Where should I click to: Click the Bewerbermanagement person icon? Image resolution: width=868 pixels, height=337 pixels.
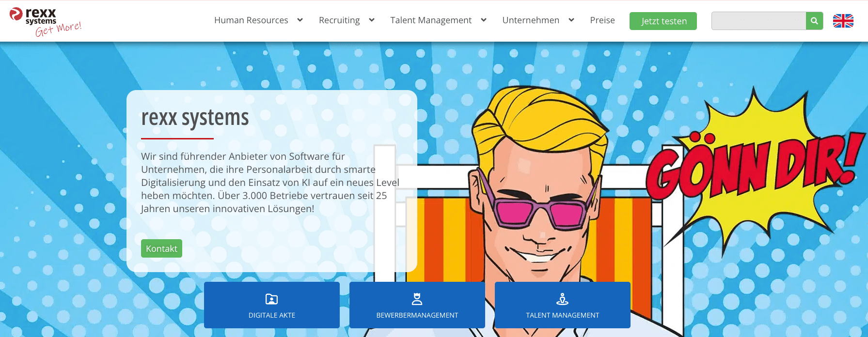pyautogui.click(x=417, y=299)
